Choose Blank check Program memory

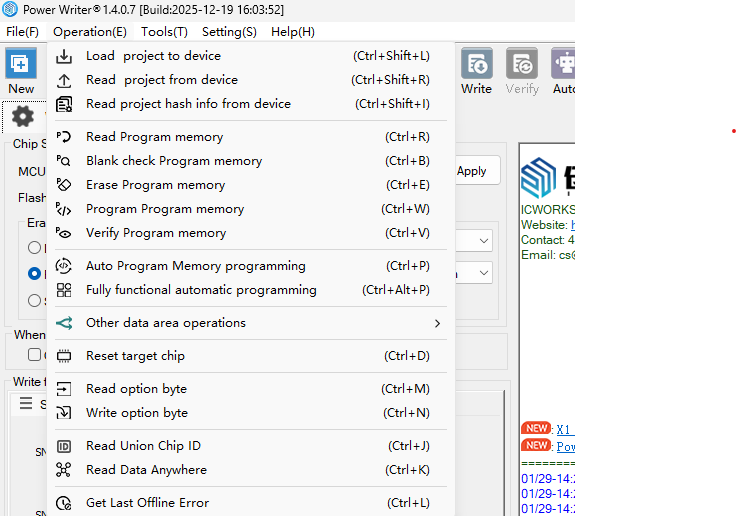coord(173,161)
